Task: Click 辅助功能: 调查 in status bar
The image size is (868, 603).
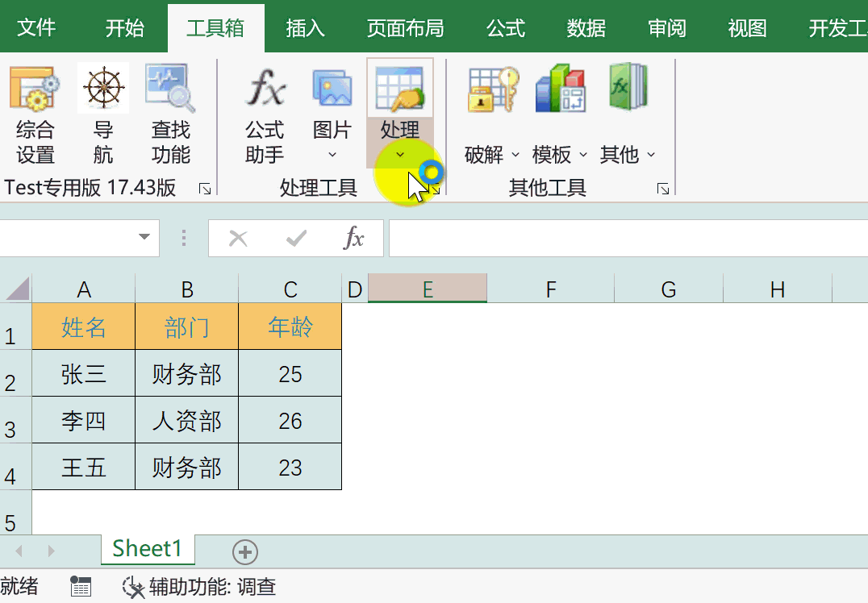Action: click(200, 587)
